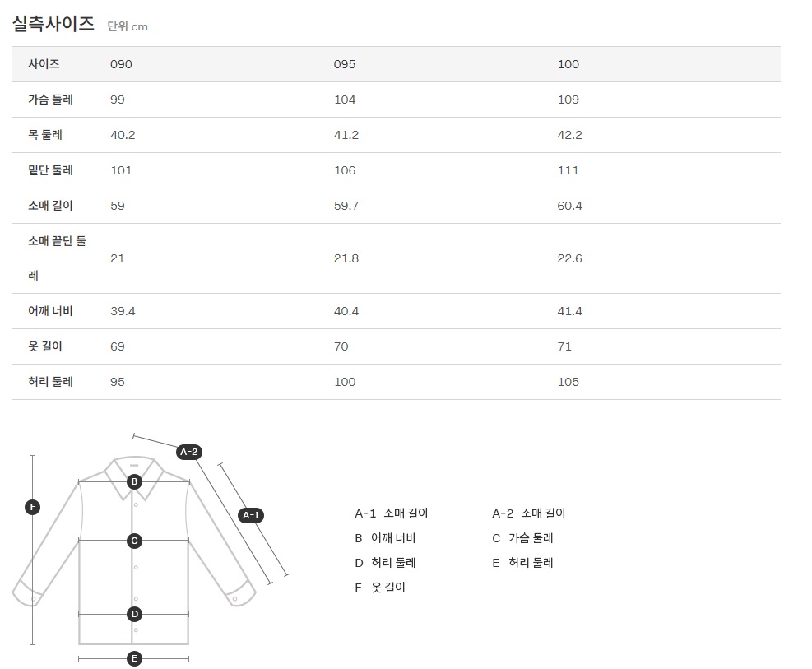The image size is (812, 669).
Task: Select the 59.7 sleeve length cell
Action: (346, 206)
